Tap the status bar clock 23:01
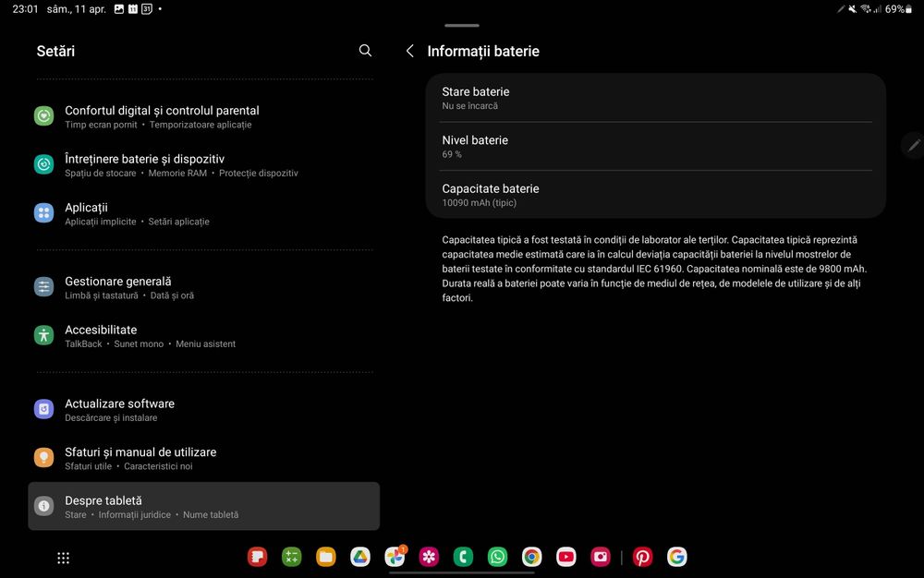The image size is (924, 578). coord(25,9)
